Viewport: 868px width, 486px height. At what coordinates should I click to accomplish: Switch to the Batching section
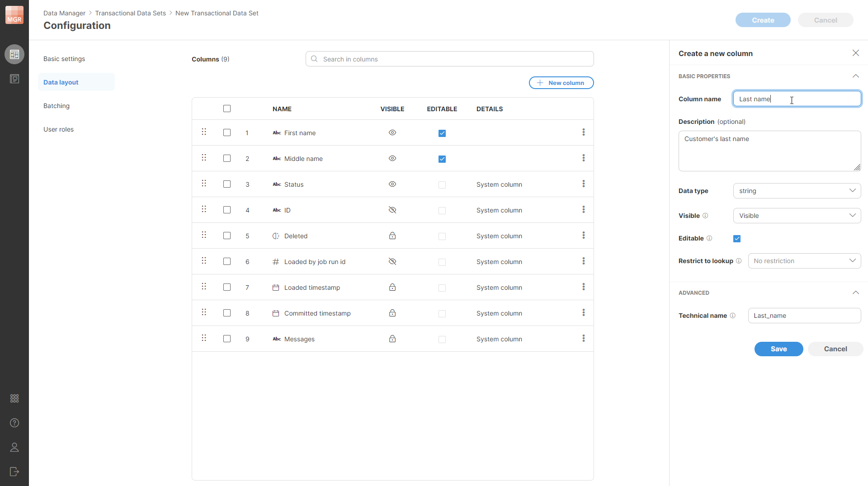(56, 105)
